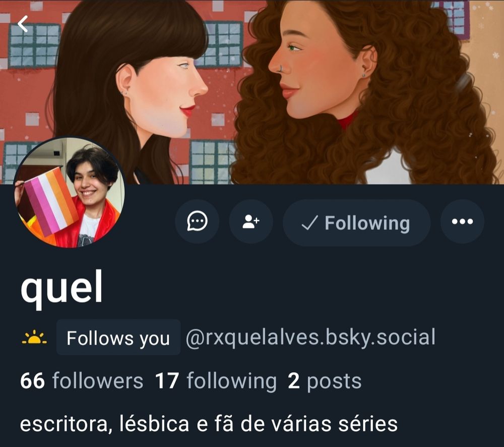Viewport: 504px width, 447px height.
Task: Open quel's profile picture
Action: coord(69,192)
